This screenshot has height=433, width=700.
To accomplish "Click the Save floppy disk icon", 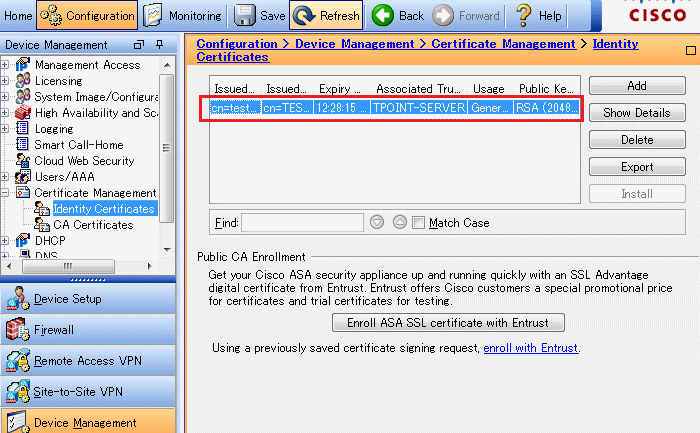I will (x=245, y=16).
